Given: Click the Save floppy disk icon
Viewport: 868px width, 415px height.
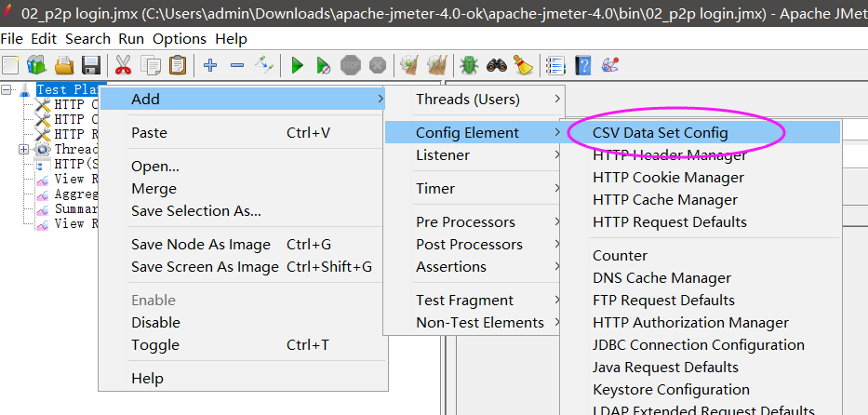Looking at the screenshot, I should click(91, 65).
